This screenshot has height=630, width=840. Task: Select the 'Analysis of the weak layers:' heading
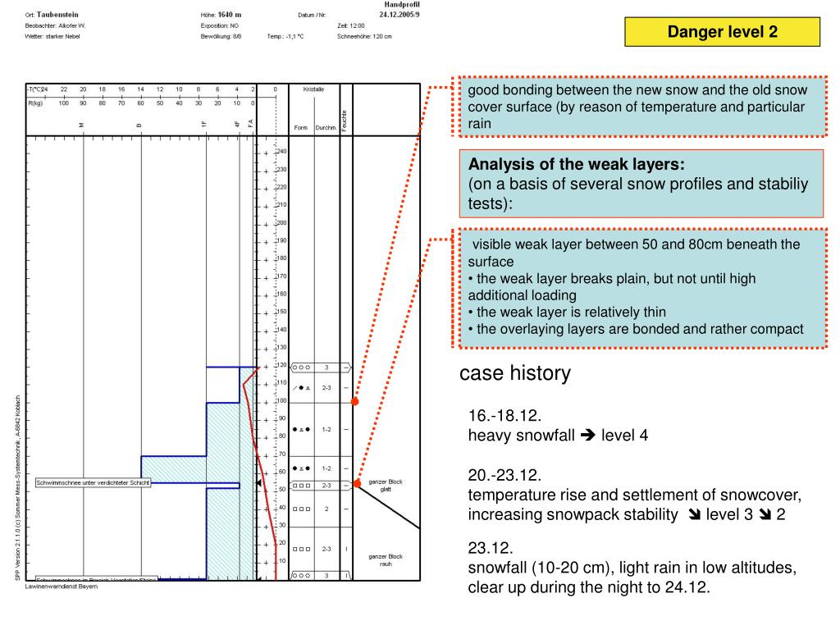(577, 164)
